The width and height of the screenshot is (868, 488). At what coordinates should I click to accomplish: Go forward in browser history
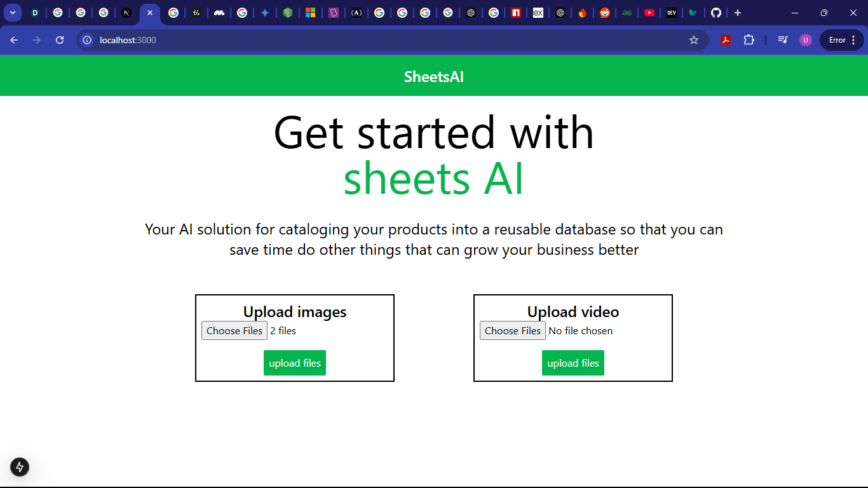tap(37, 40)
